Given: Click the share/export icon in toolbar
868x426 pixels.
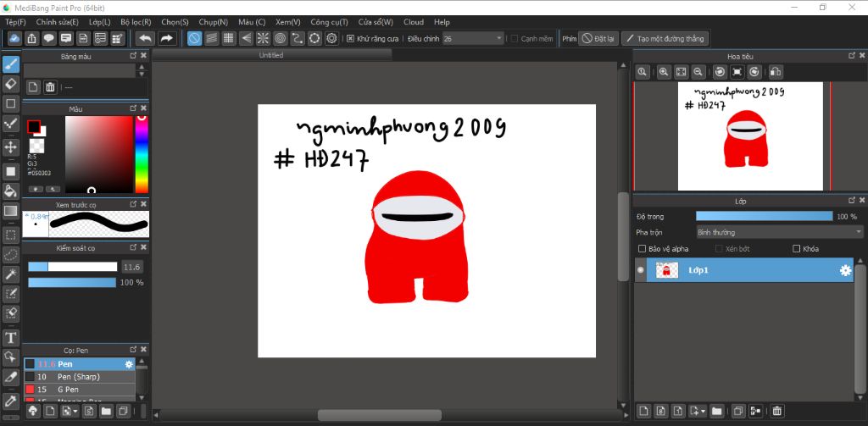Looking at the screenshot, I should coord(31,38).
